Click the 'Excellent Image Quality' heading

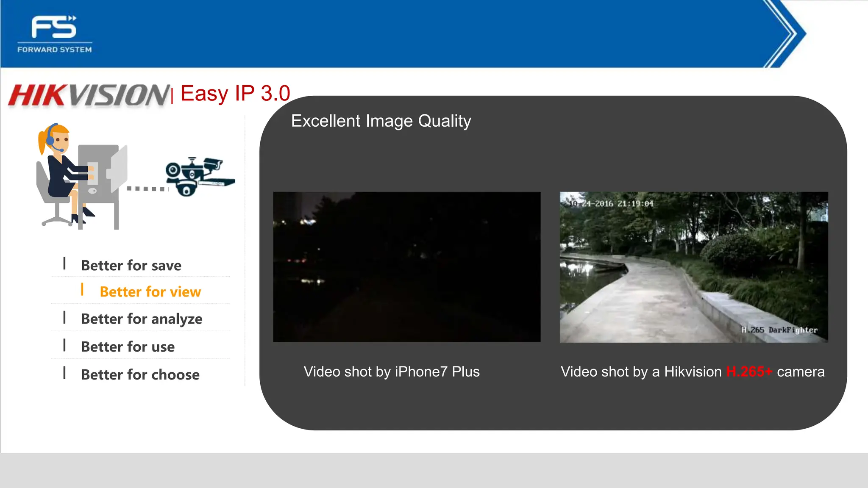pos(381,121)
